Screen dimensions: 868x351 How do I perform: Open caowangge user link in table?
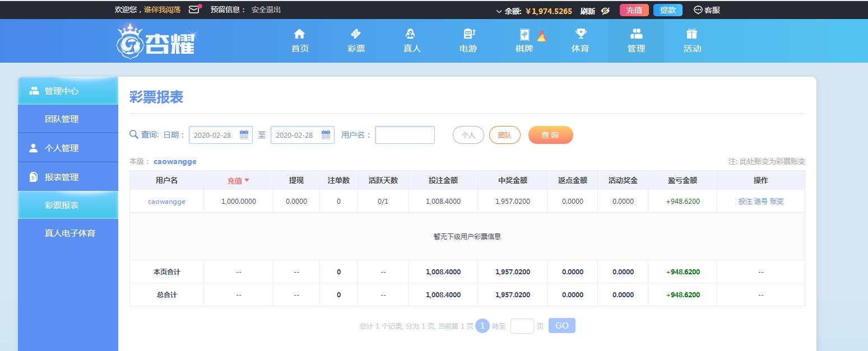166,202
